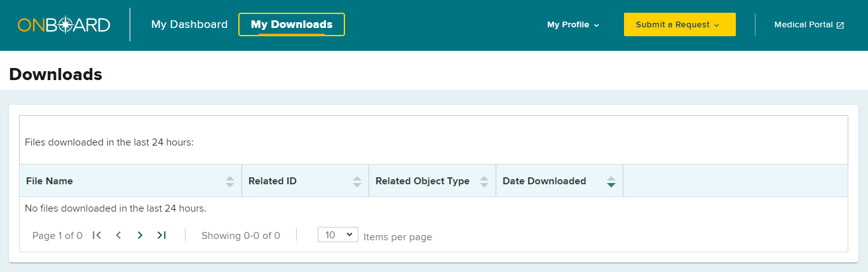Select the My Downloads tab
This screenshot has height=272, width=868.
(x=292, y=25)
